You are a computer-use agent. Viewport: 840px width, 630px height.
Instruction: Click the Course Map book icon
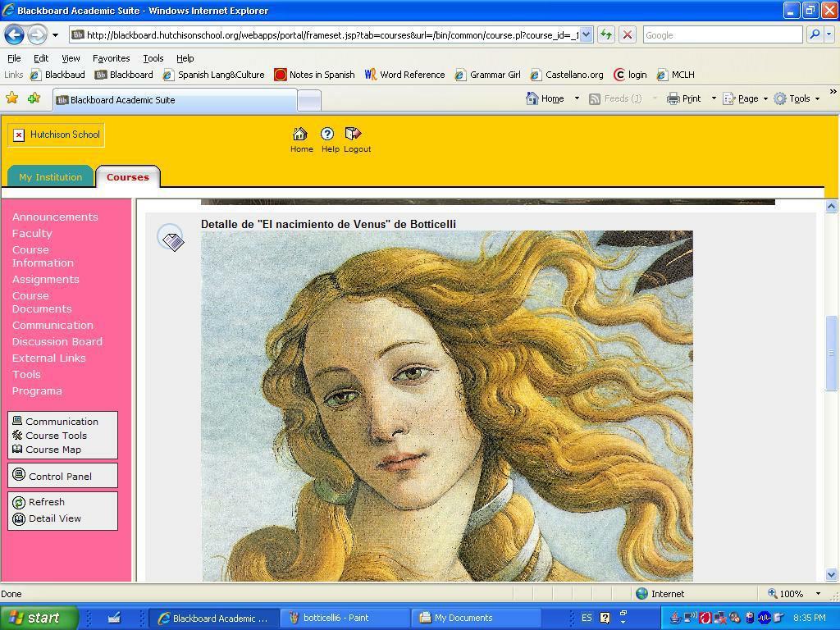[x=18, y=449]
